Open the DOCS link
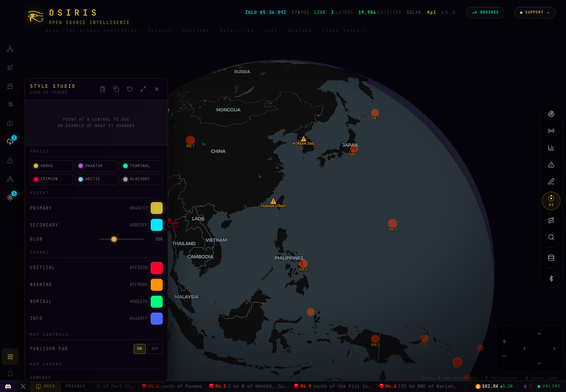The image size is (566, 392). pos(46,386)
